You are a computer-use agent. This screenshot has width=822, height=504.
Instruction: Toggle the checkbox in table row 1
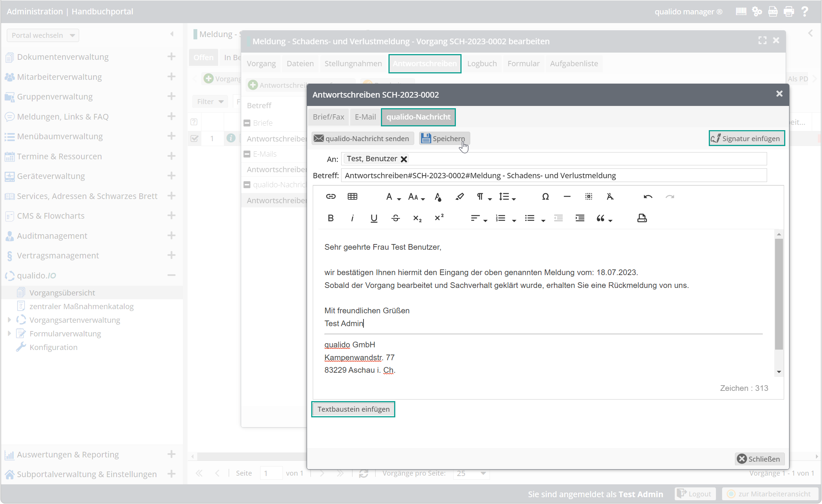point(194,138)
